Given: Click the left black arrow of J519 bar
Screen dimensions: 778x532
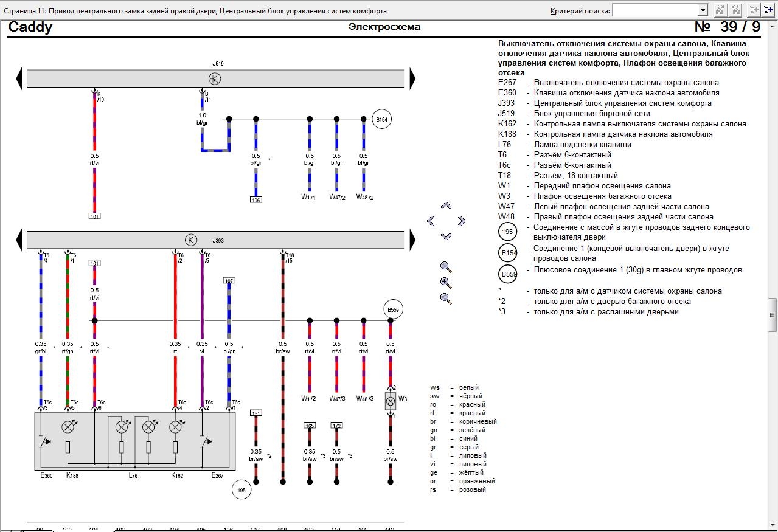Looking at the screenshot, I should (x=19, y=78).
